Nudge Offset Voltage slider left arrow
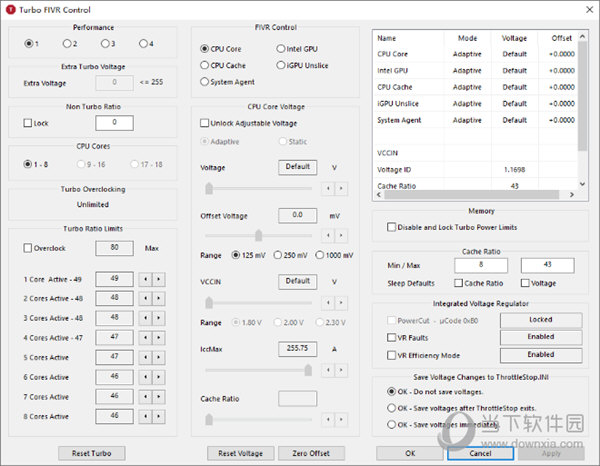 [328, 235]
